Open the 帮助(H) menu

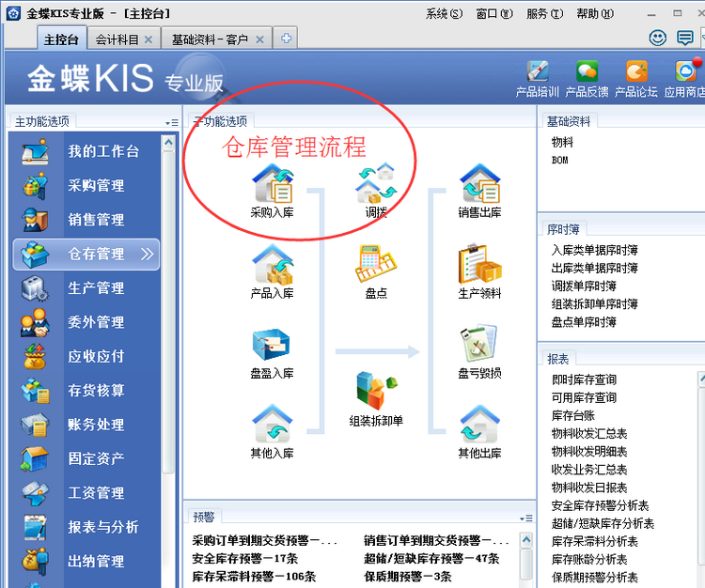pyautogui.click(x=594, y=13)
